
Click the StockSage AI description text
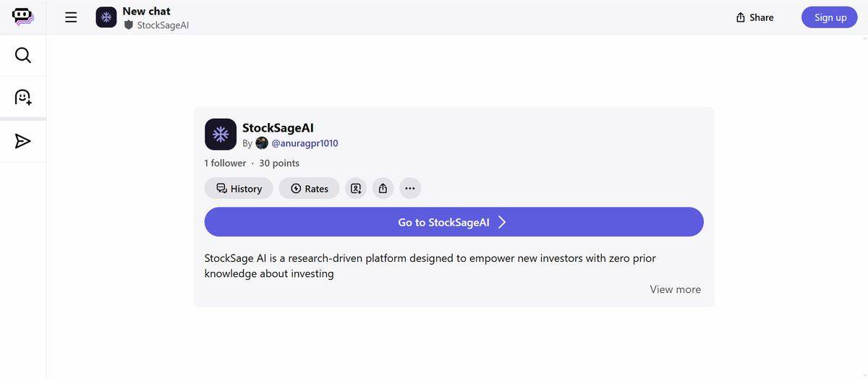(x=430, y=265)
